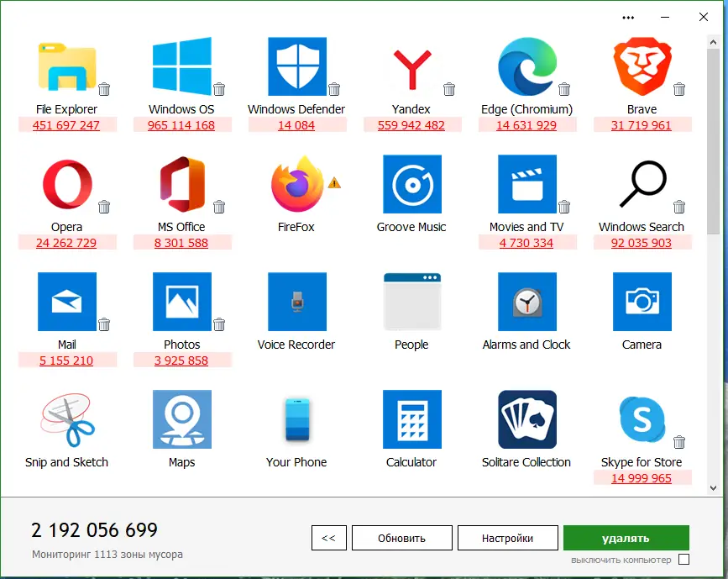Select the Camera icon

coord(642,302)
